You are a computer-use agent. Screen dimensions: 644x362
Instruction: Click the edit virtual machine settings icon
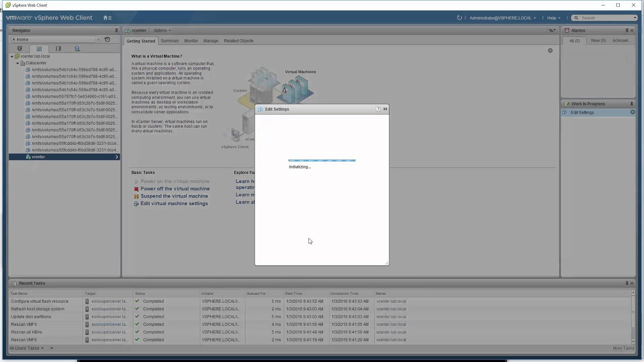136,204
